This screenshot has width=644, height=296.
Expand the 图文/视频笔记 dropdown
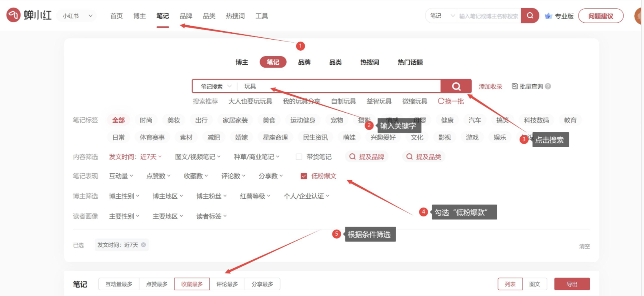[198, 157]
